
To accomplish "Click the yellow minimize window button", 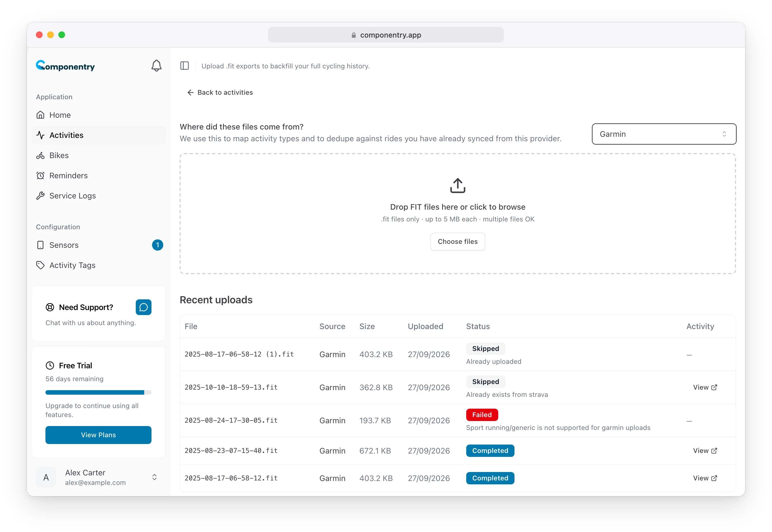I will [x=50, y=35].
